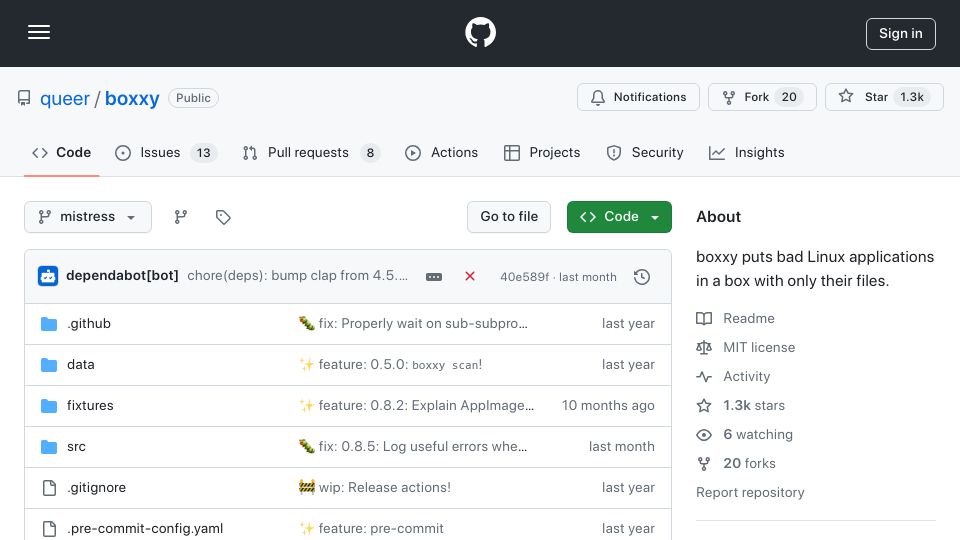Open the .gitignore file

coord(96,487)
